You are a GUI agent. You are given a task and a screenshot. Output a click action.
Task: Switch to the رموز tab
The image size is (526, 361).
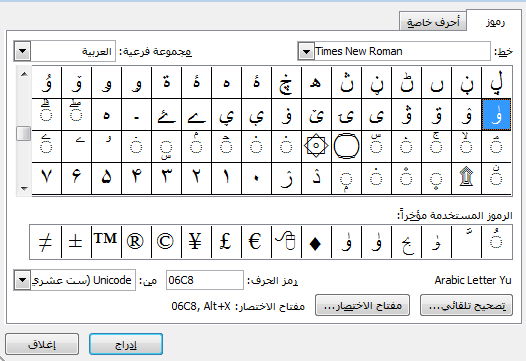pyautogui.click(x=495, y=22)
